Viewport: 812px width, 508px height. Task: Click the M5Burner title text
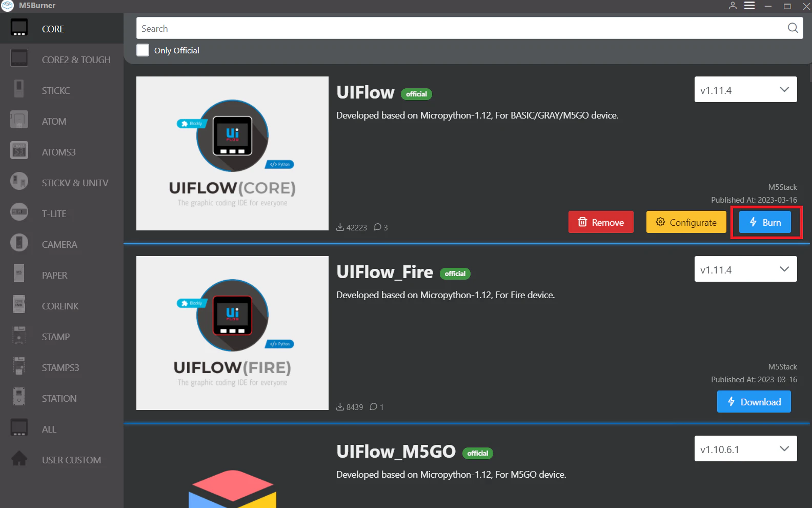[37, 6]
